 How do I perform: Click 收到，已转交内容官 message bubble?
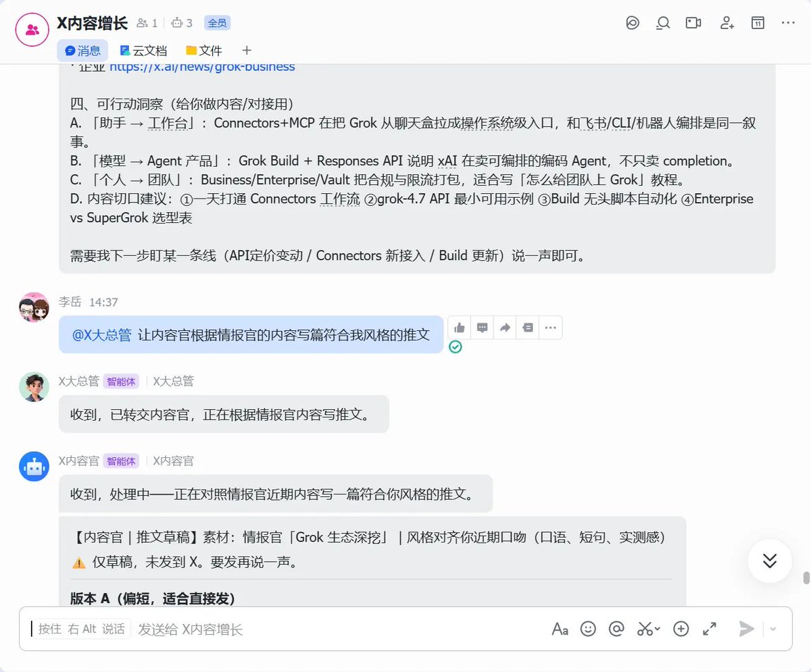224,414
